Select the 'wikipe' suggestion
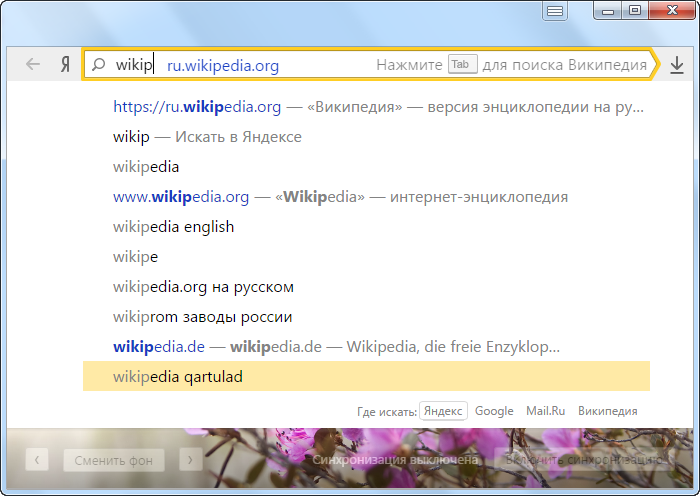 click(366, 257)
